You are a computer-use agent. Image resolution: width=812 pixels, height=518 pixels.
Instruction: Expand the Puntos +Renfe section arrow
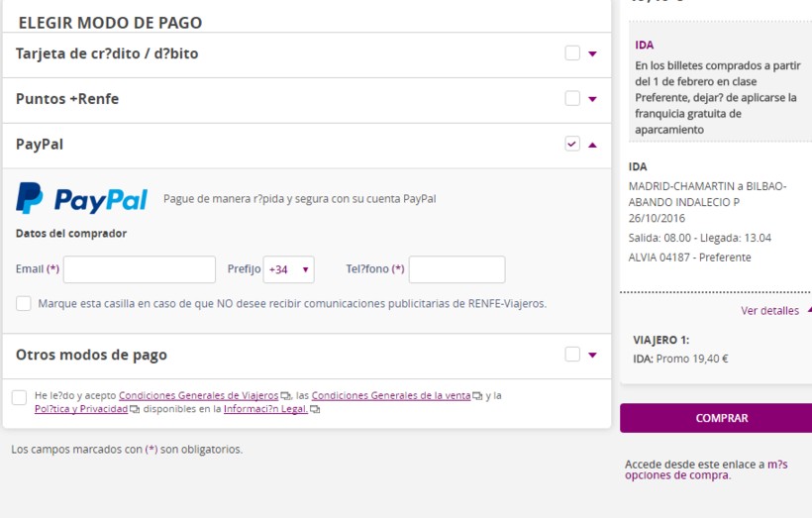(593, 99)
